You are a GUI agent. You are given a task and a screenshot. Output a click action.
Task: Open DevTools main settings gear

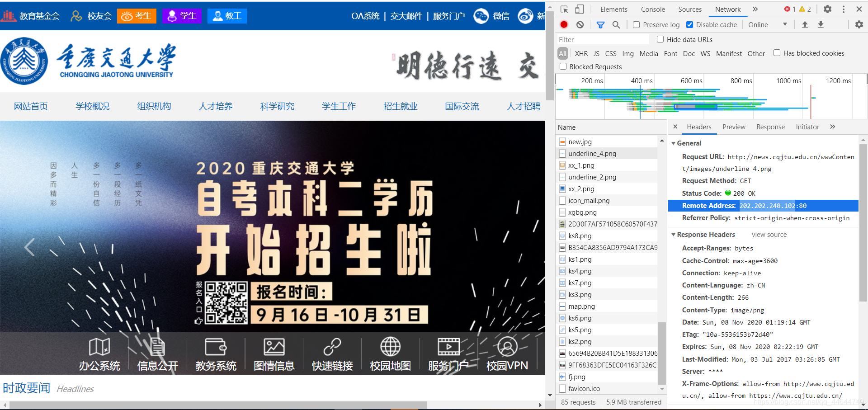(x=827, y=9)
